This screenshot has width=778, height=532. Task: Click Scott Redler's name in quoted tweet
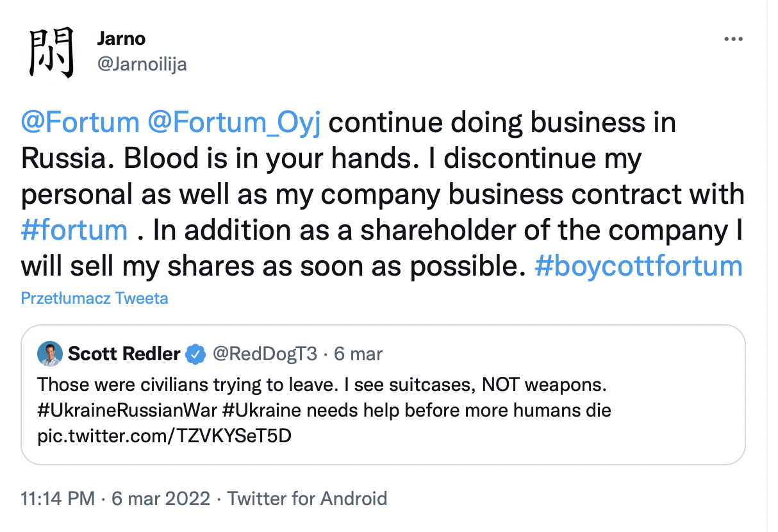124,353
